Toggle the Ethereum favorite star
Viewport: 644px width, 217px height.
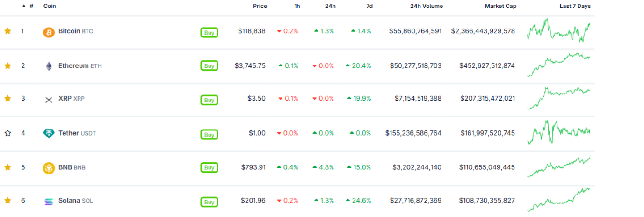coord(7,65)
